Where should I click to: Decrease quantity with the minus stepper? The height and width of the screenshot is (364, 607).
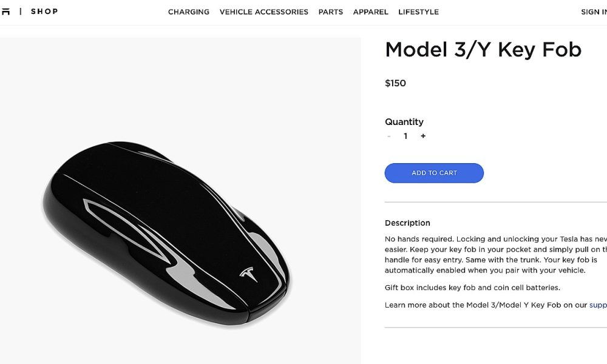pos(388,136)
